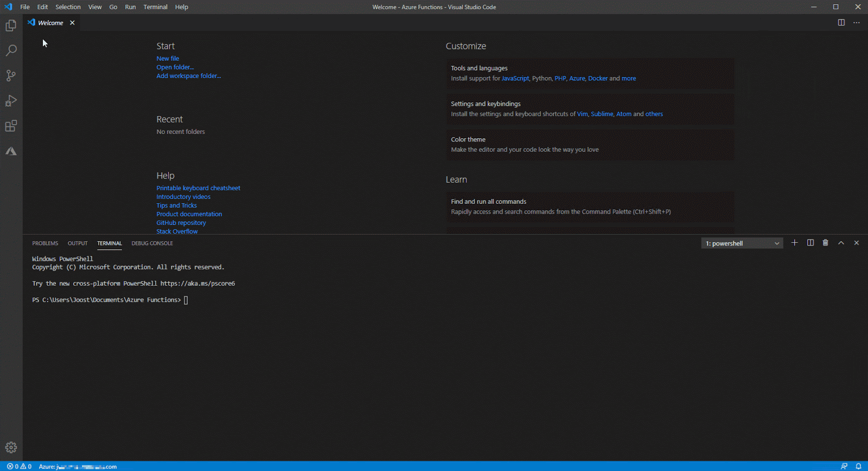Screen dimensions: 868x471
Task: Install Atom keybindings link
Action: click(x=624, y=114)
